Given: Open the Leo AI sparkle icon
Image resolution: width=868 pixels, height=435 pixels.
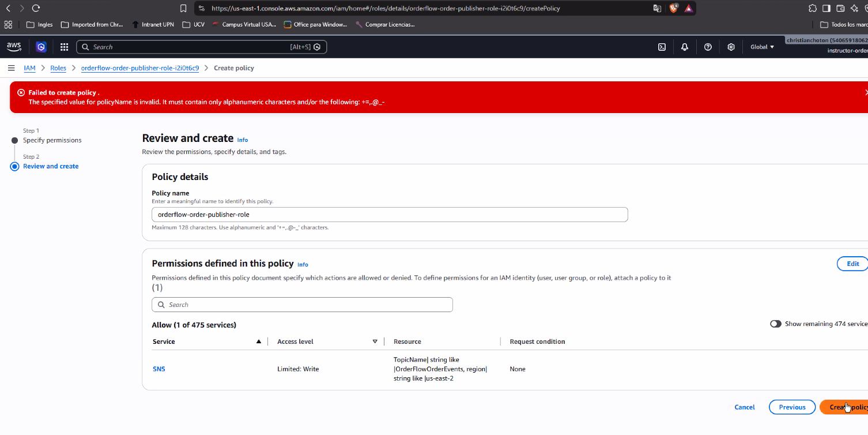Looking at the screenshot, I should (854, 9).
